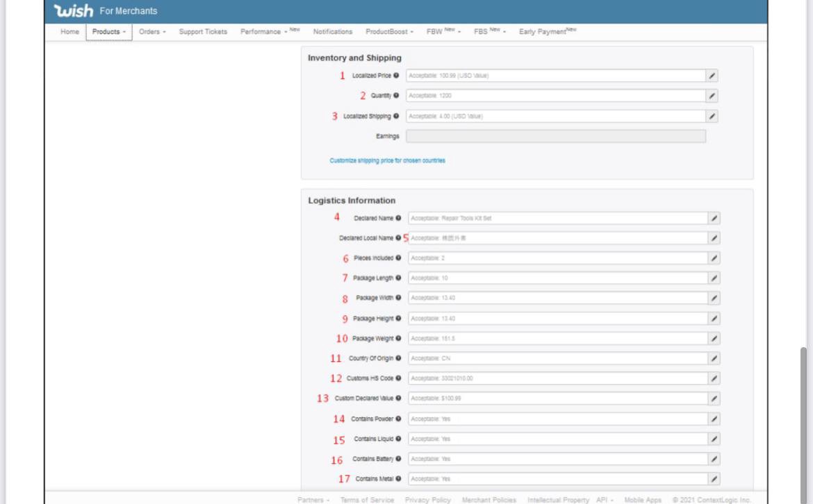
Task: Click the help icon beside Declared Name
Action: tap(398, 218)
